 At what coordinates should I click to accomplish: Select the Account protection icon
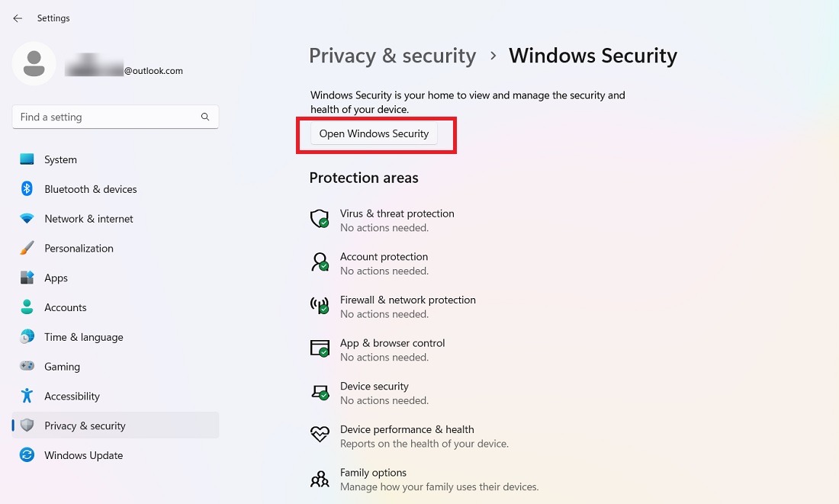pos(319,262)
